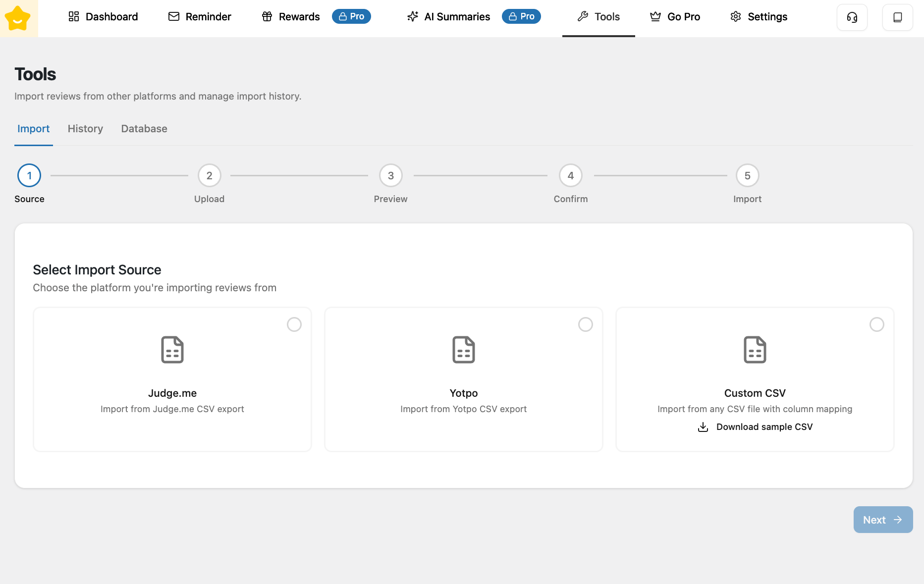924x584 pixels.
Task: Select the Yotpo radio button
Action: [586, 324]
